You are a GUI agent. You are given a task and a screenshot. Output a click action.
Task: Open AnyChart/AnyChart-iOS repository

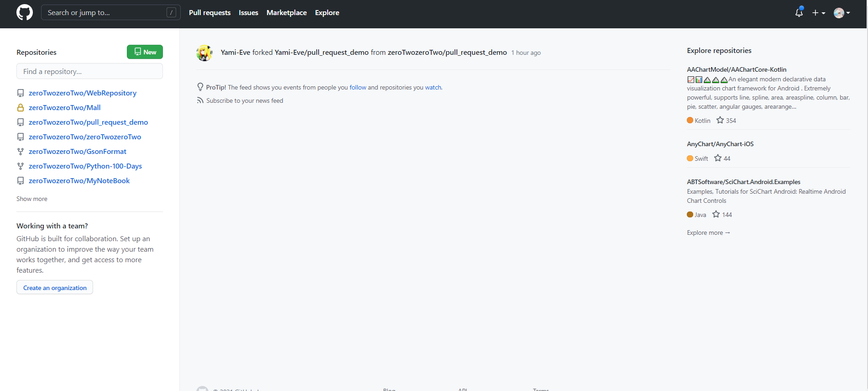click(720, 144)
